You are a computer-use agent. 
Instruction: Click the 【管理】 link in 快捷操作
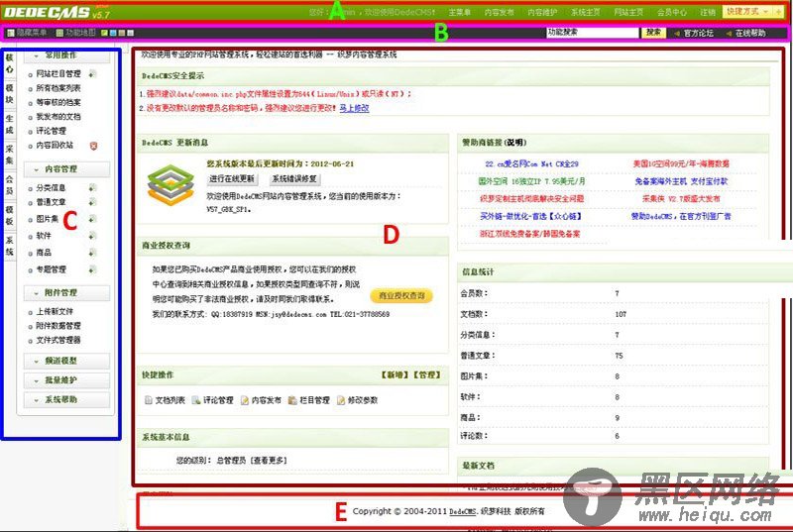[x=427, y=374]
